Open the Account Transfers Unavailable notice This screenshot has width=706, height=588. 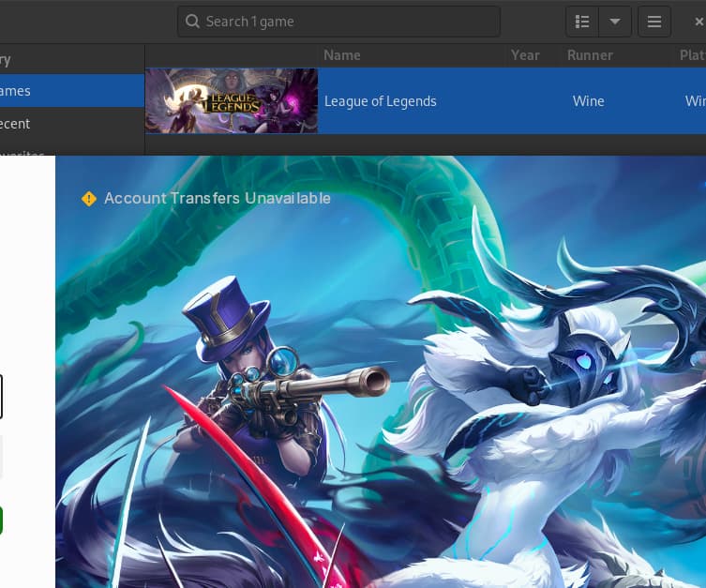click(217, 199)
